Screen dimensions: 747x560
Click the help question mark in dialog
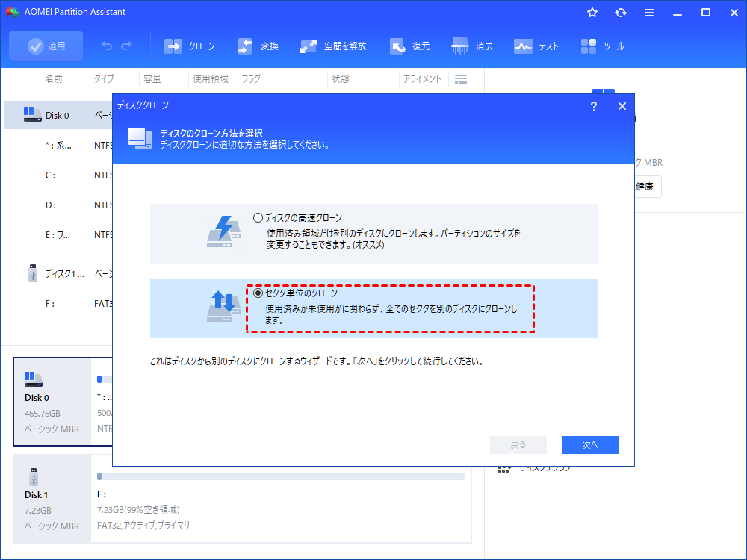[594, 106]
